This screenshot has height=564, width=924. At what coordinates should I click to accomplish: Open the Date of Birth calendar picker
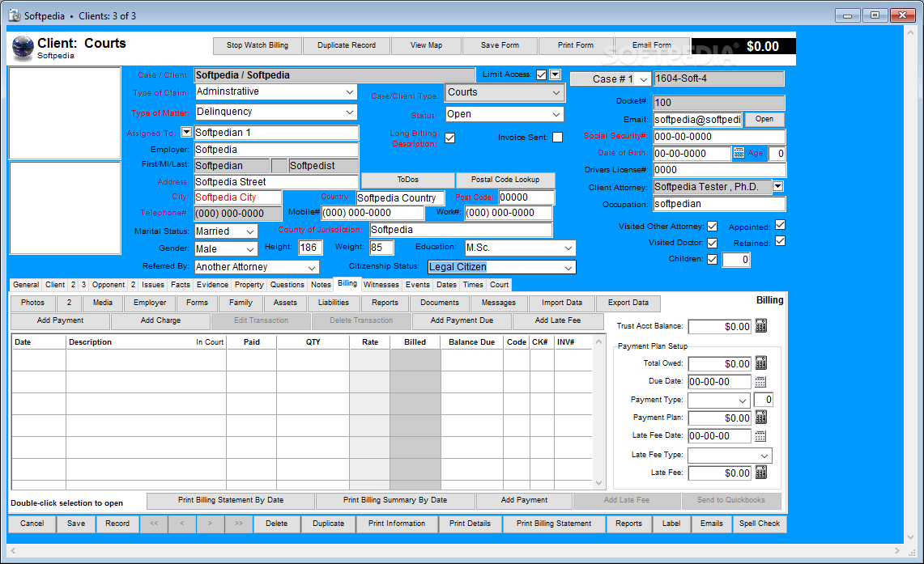739,153
